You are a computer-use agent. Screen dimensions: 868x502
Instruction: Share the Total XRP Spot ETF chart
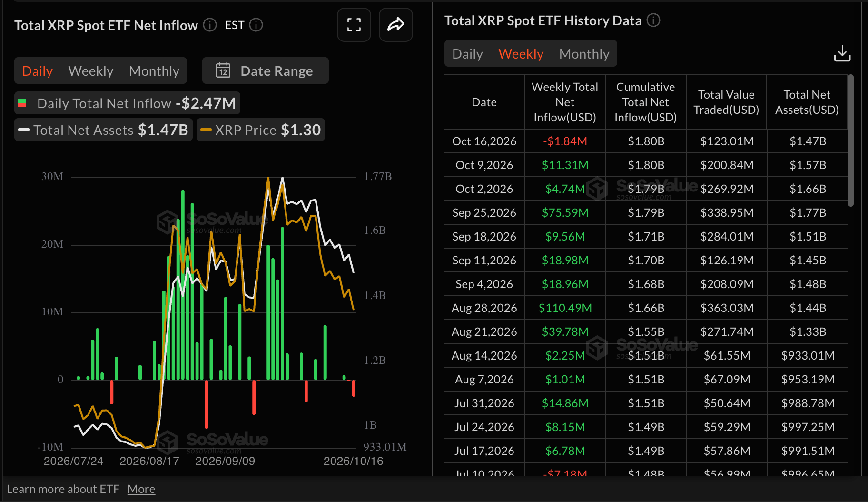[395, 25]
